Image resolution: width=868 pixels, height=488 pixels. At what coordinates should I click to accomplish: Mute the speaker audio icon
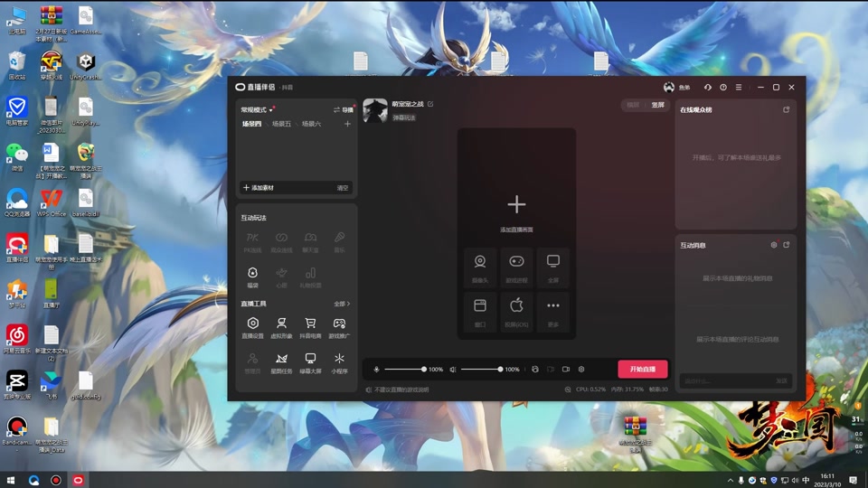(x=453, y=369)
